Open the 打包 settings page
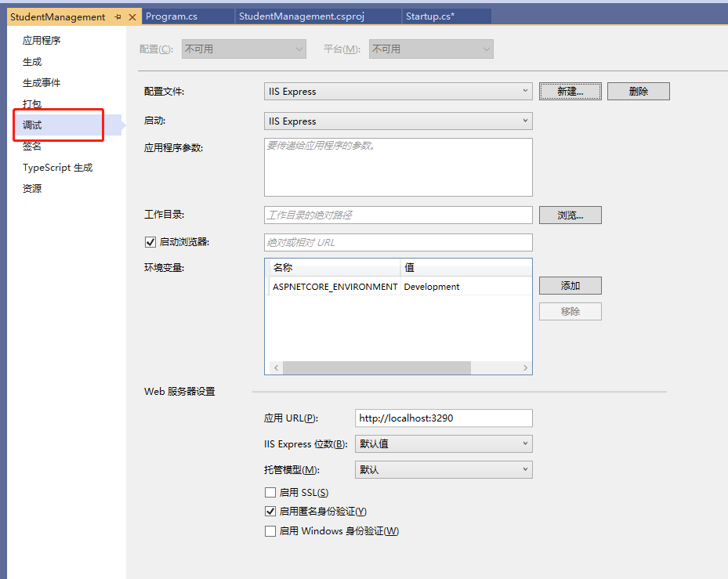Screen dimensions: 728x579 tap(32, 103)
